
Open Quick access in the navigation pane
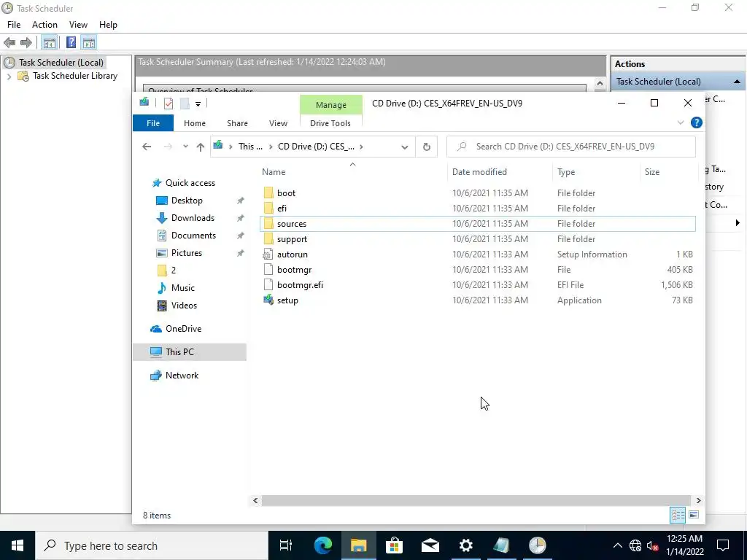[190, 183]
